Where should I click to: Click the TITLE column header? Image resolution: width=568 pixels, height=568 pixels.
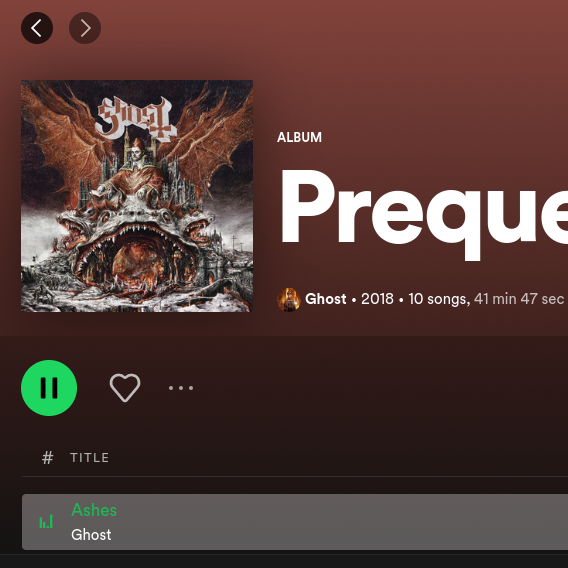[89, 458]
